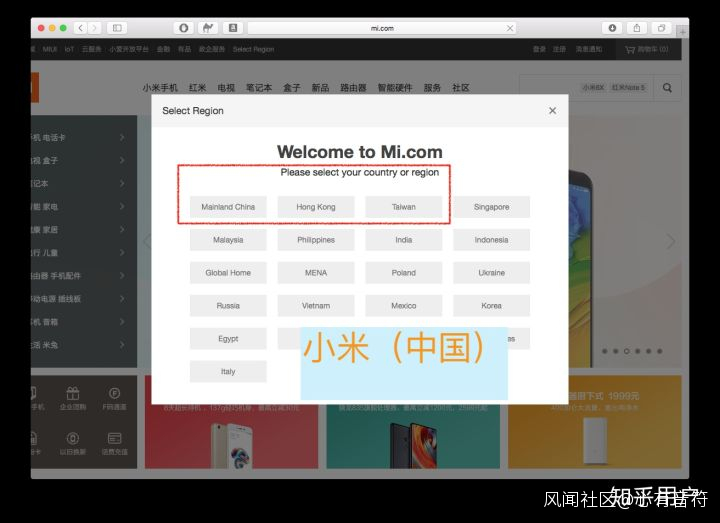The height and width of the screenshot is (523, 720).
Task: Open 智能硬件 navigation menu
Action: point(395,88)
